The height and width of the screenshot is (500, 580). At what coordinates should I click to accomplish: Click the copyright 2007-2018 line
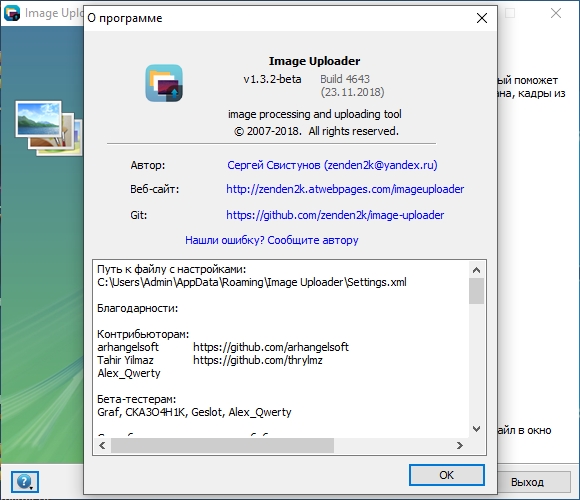[317, 131]
